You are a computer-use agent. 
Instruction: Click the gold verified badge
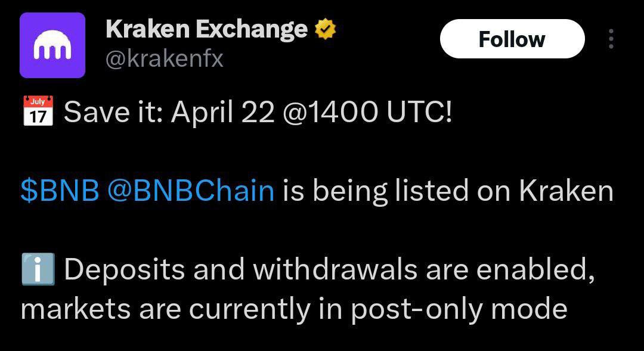tap(326, 30)
